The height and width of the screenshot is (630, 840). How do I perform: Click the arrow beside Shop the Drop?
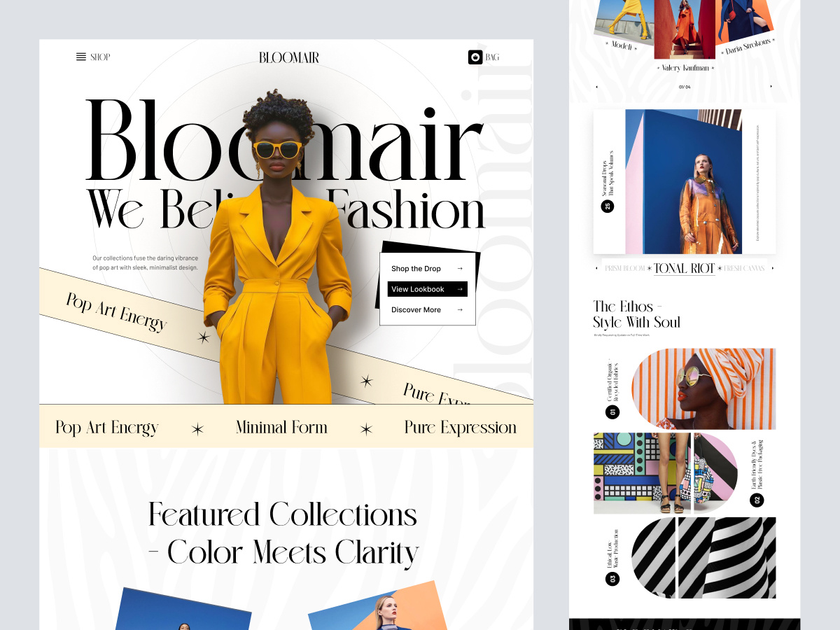[x=459, y=269]
